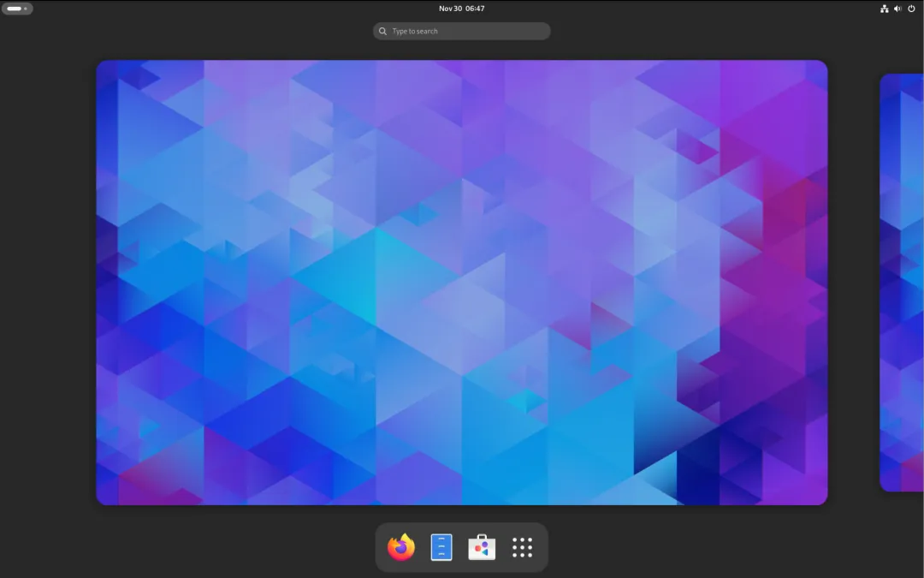924x578 pixels.
Task: Focus the Type to search field
Action: click(x=462, y=32)
